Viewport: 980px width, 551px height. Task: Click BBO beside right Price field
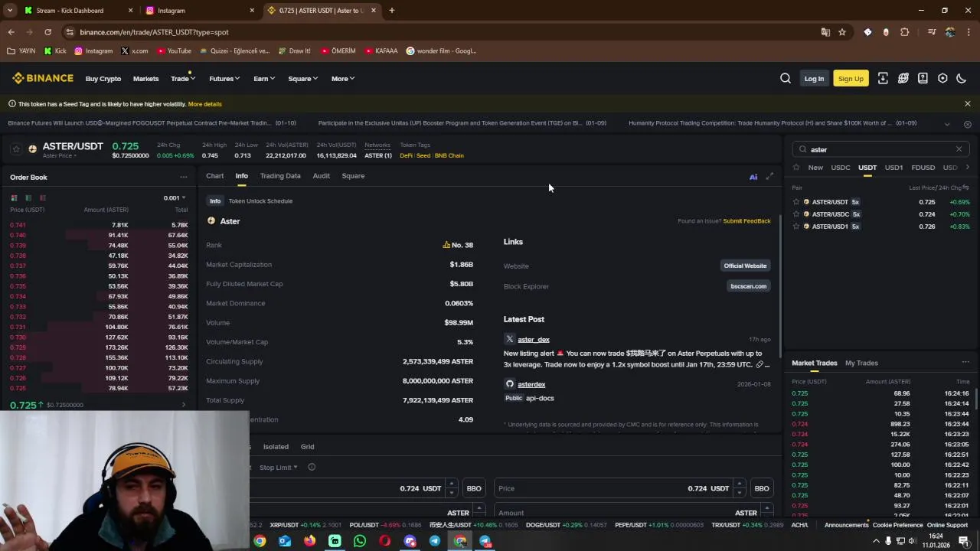pos(762,488)
